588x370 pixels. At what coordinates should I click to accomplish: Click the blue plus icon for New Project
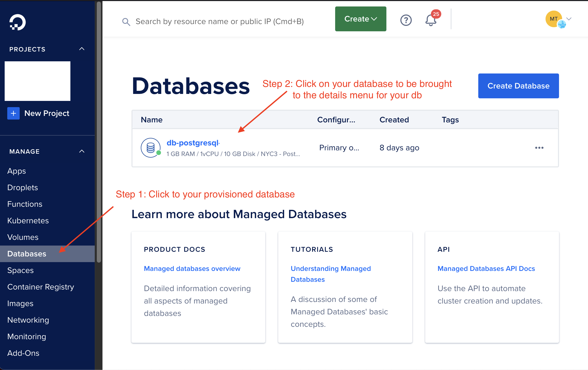point(13,113)
